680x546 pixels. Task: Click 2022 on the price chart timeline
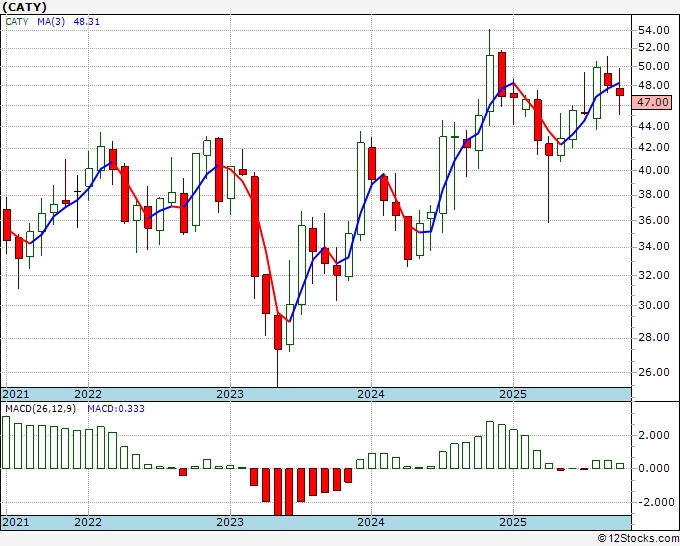[88, 394]
